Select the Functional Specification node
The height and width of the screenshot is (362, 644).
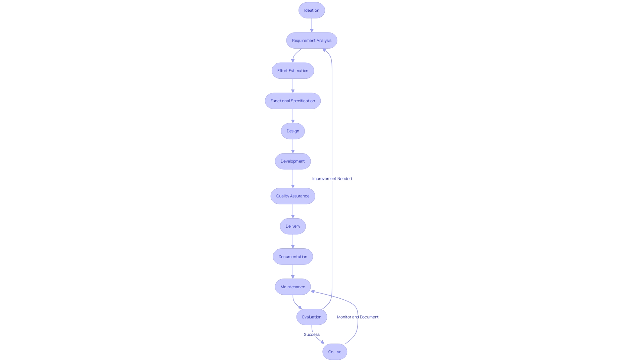pyautogui.click(x=293, y=100)
